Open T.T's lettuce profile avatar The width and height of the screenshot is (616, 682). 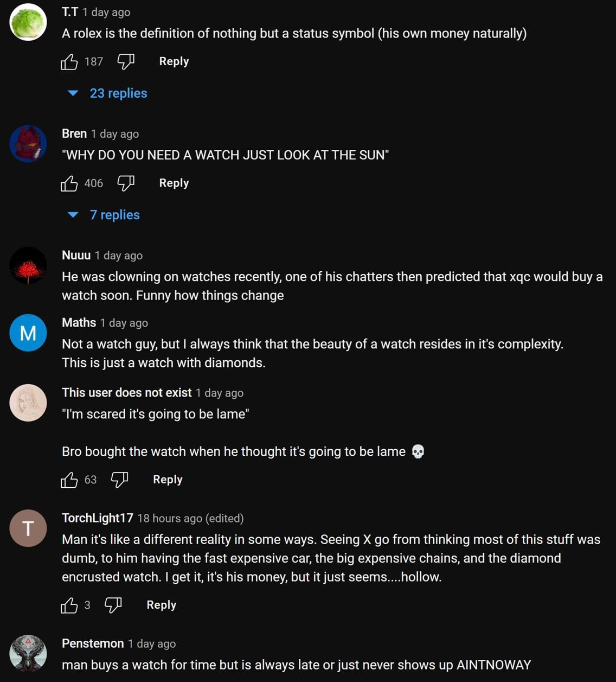pyautogui.click(x=28, y=22)
